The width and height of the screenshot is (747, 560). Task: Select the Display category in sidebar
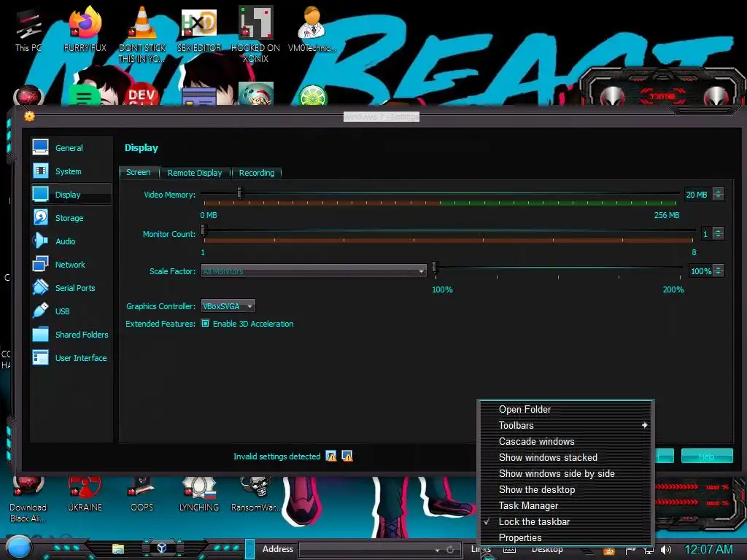(x=71, y=194)
